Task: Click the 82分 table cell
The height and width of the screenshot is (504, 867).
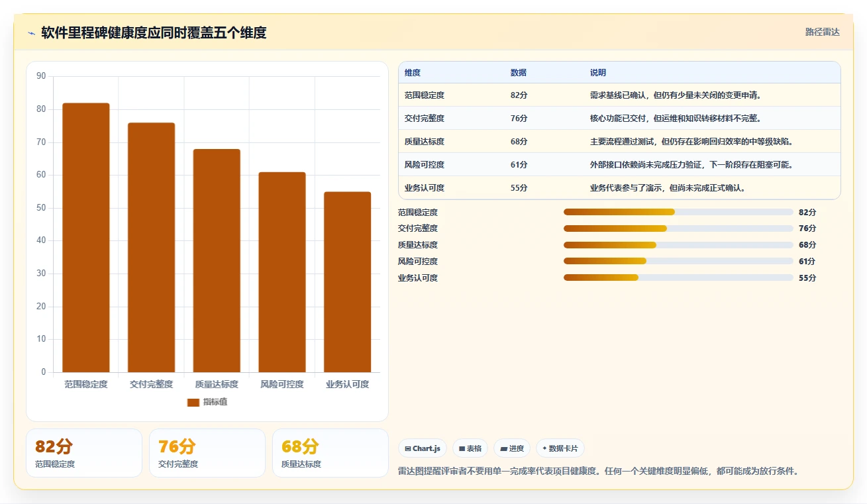Action: [519, 95]
